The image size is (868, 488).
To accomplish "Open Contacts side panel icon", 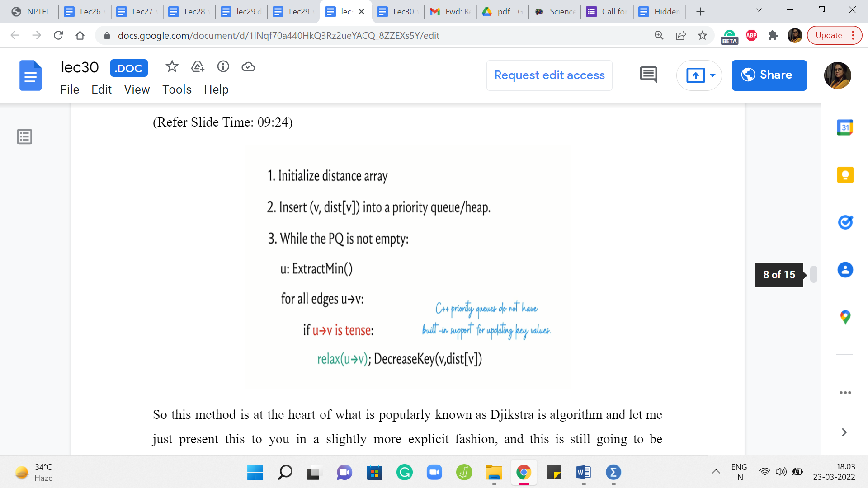I will pyautogui.click(x=845, y=270).
